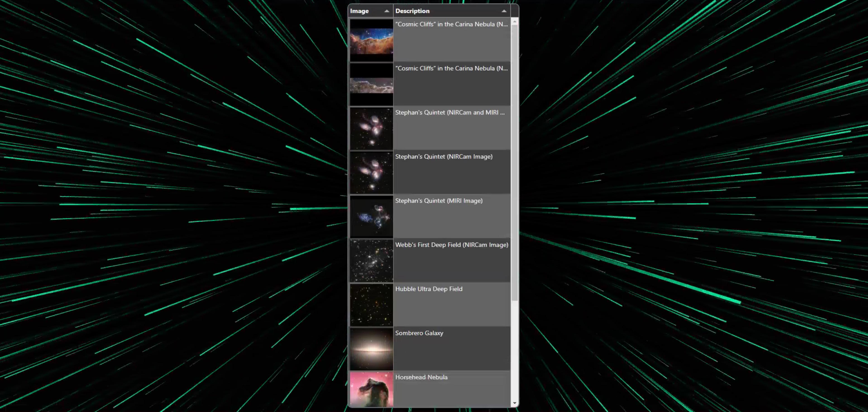This screenshot has width=868, height=412.
Task: Open Webb's First Deep Field thumbnail
Action: [x=371, y=261]
